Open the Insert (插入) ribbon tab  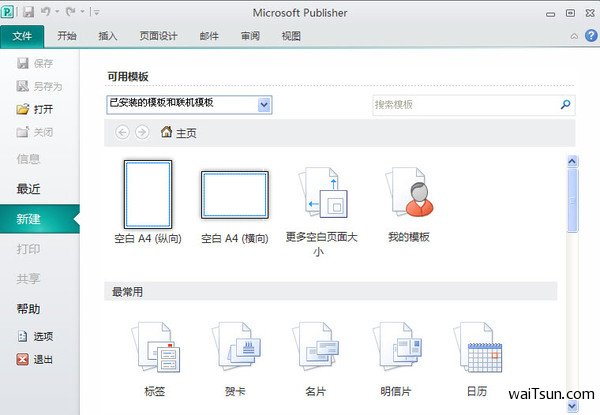pos(108,36)
